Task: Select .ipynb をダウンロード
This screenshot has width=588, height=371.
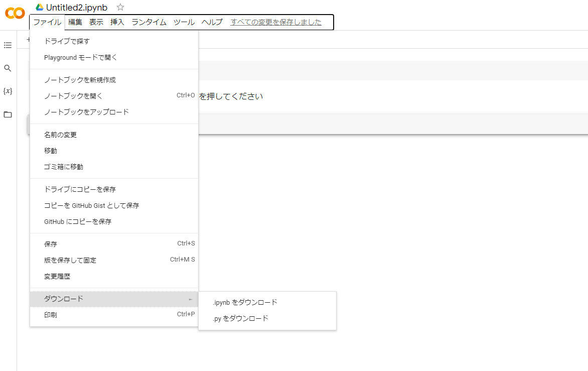Action: [245, 302]
